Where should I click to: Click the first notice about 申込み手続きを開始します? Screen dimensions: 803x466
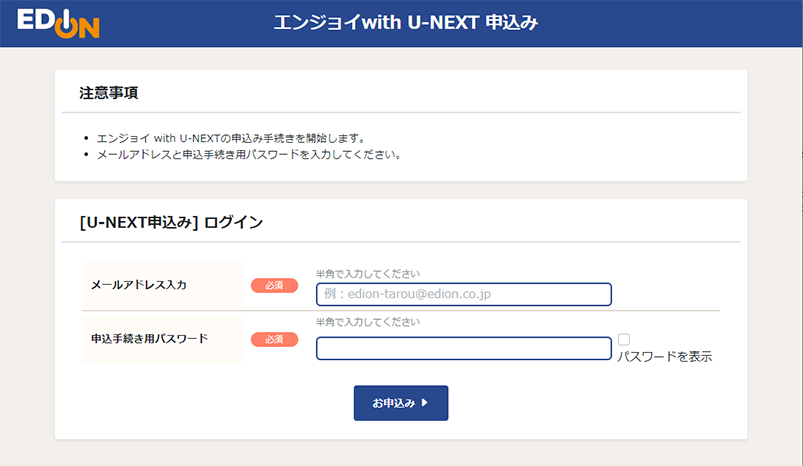pyautogui.click(x=230, y=137)
